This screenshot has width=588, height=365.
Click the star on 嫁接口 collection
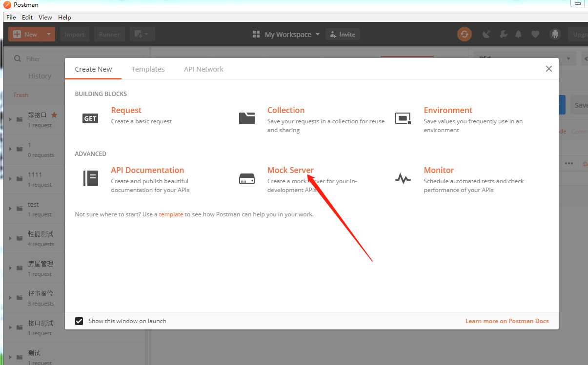(54, 115)
